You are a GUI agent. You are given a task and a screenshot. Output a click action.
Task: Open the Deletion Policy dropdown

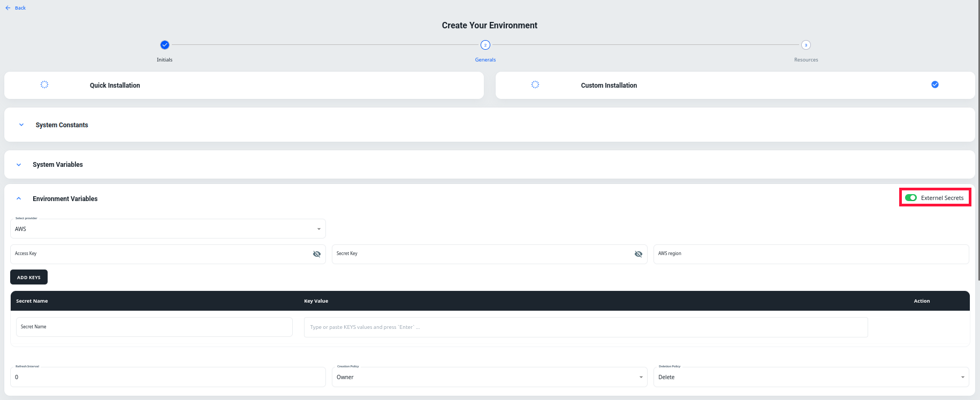[x=811, y=377]
